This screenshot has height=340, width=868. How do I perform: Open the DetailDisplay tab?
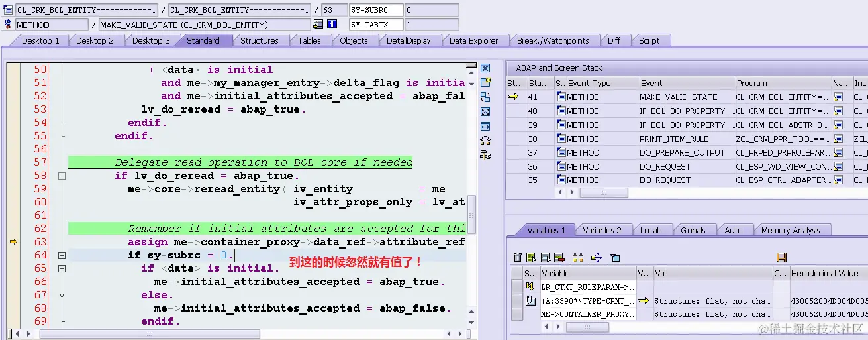409,40
